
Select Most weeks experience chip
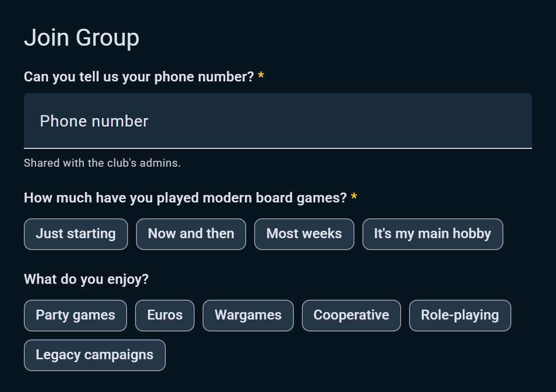point(304,234)
